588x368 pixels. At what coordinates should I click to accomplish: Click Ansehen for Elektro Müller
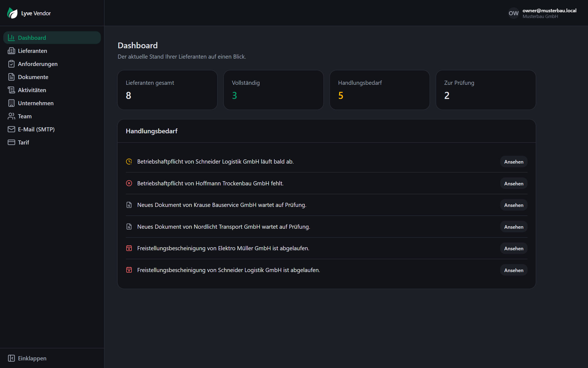click(514, 248)
